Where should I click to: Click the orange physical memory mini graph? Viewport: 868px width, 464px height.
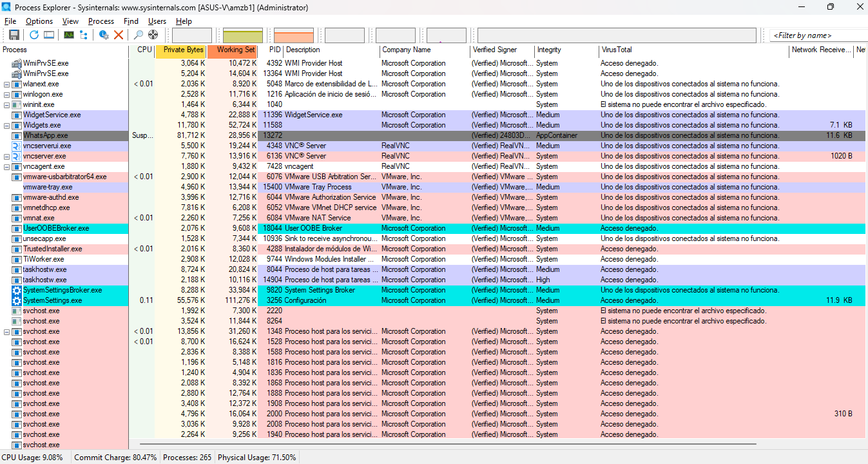click(294, 35)
